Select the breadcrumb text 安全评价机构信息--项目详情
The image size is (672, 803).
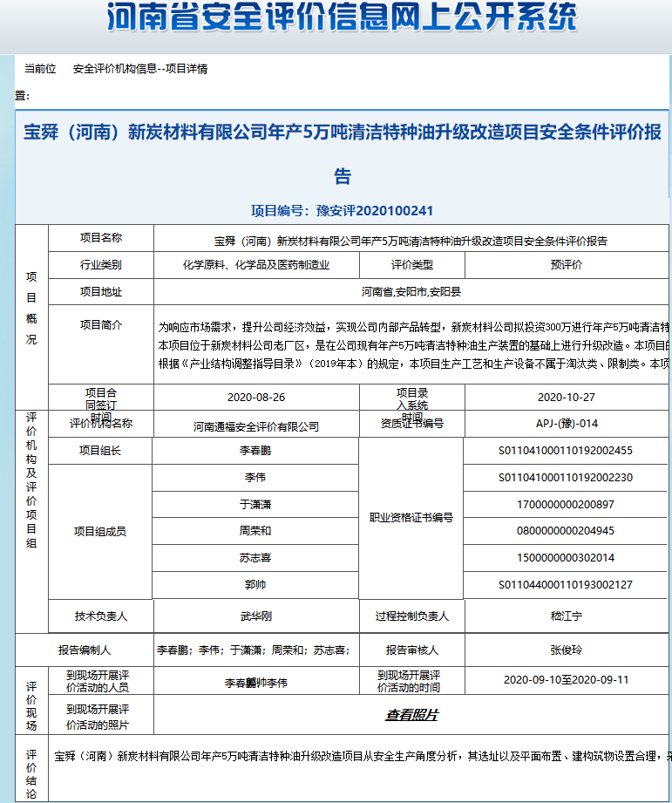(x=140, y=69)
